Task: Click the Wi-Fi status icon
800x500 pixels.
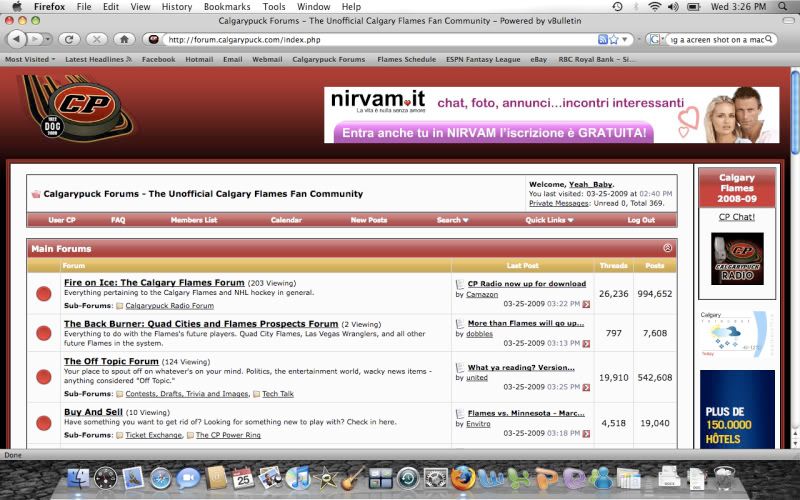Action: [655, 7]
